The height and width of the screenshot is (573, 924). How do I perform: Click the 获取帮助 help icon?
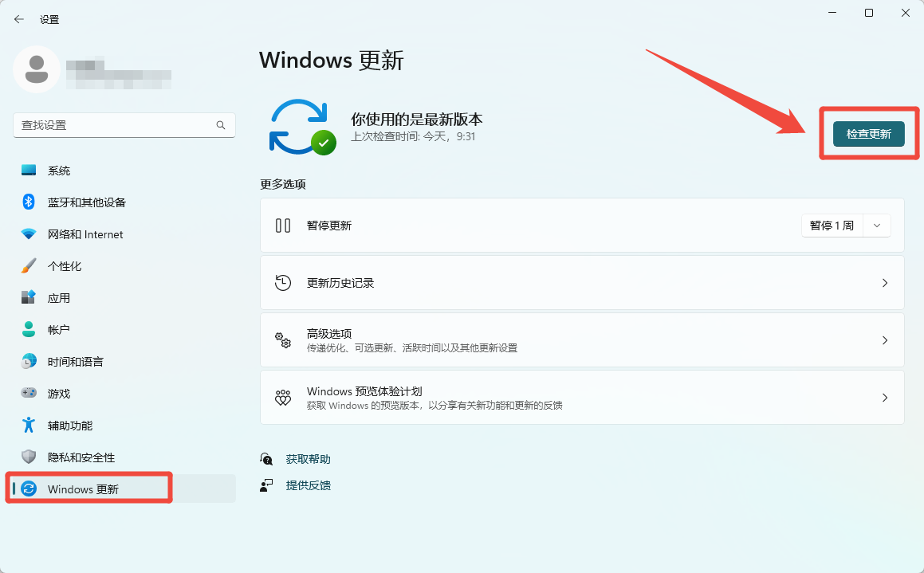(x=266, y=459)
